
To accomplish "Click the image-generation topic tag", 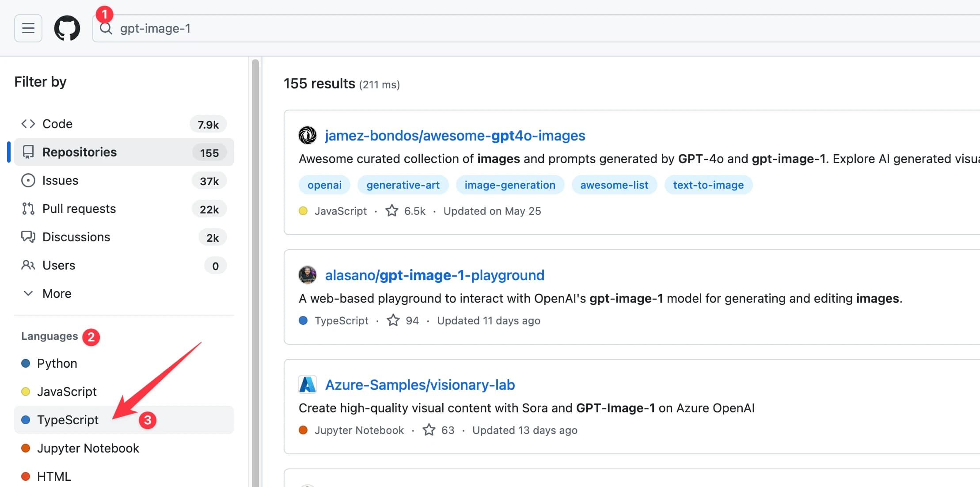I will coord(510,185).
